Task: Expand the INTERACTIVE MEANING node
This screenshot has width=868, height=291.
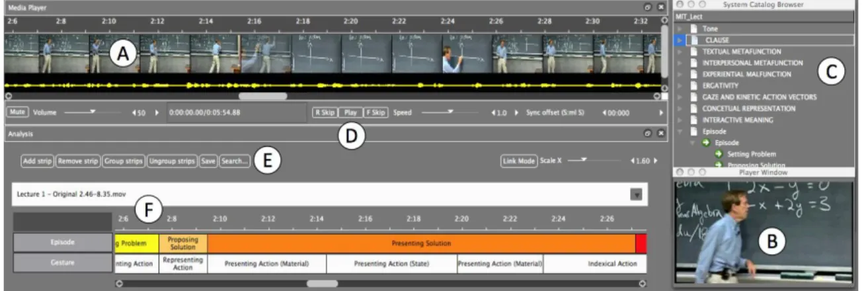Action: [681, 120]
